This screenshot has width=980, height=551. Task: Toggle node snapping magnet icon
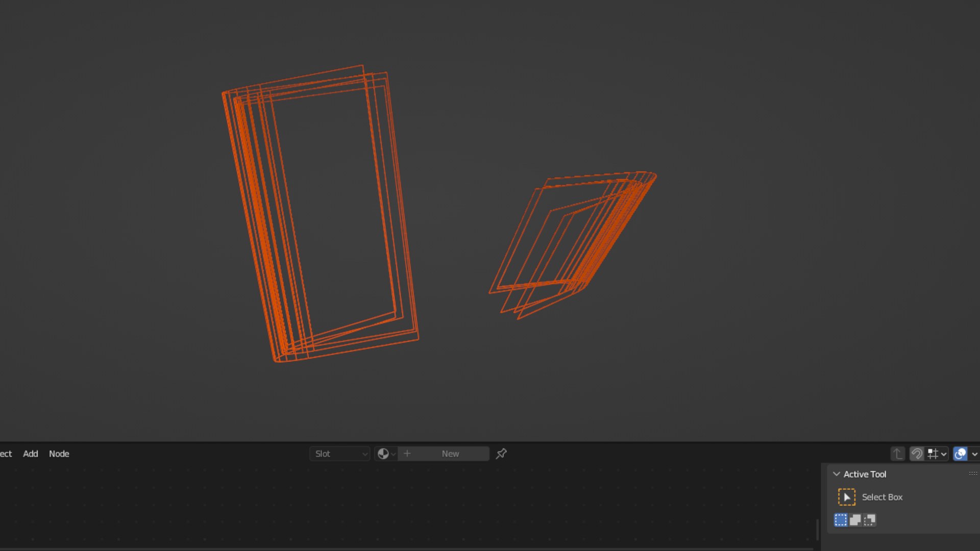pos(917,454)
